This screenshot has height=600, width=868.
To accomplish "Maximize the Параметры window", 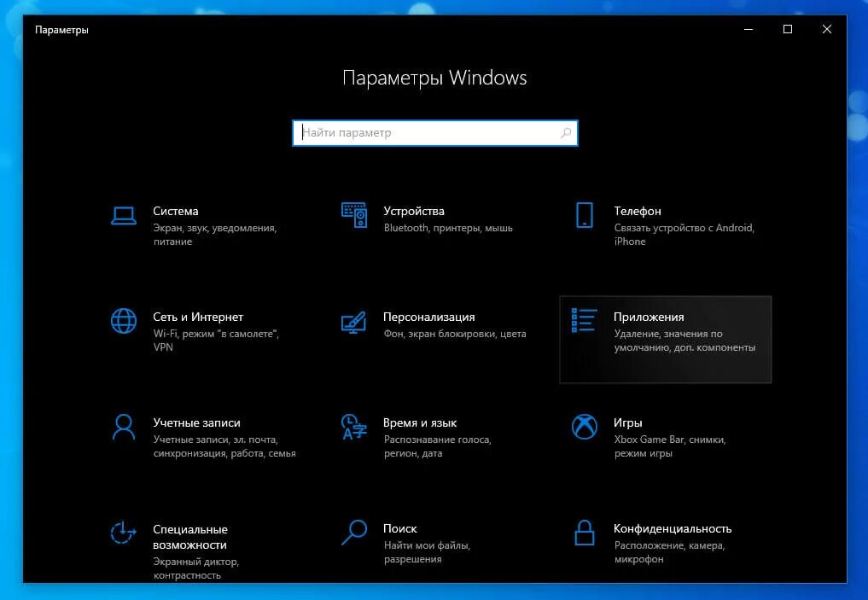I will point(788,29).
